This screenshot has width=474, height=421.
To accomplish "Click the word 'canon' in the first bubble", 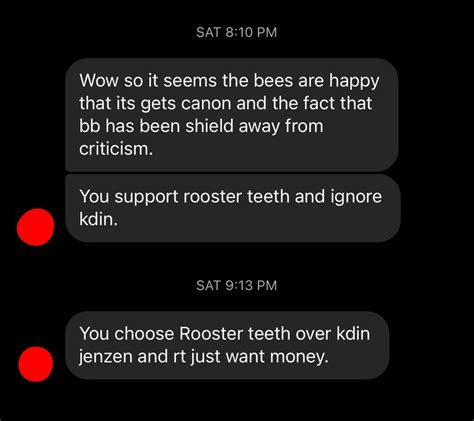I will tap(206, 103).
